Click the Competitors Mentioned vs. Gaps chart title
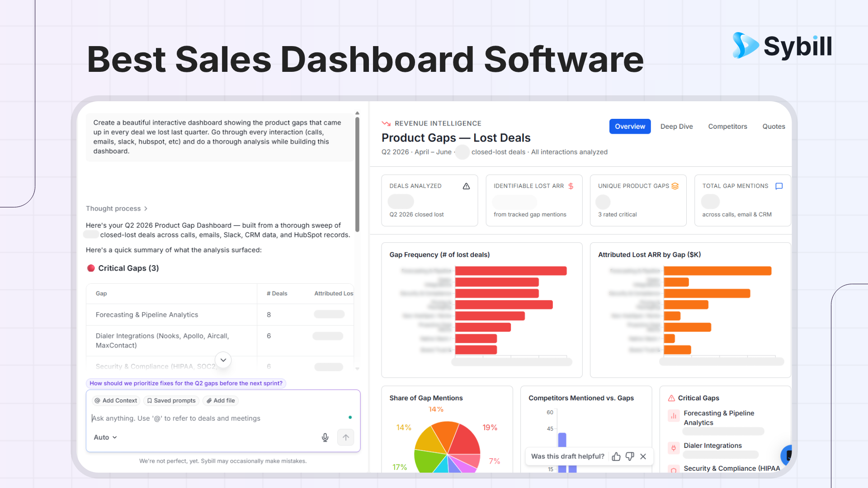Screen dimensions: 868x488 pos(581,398)
